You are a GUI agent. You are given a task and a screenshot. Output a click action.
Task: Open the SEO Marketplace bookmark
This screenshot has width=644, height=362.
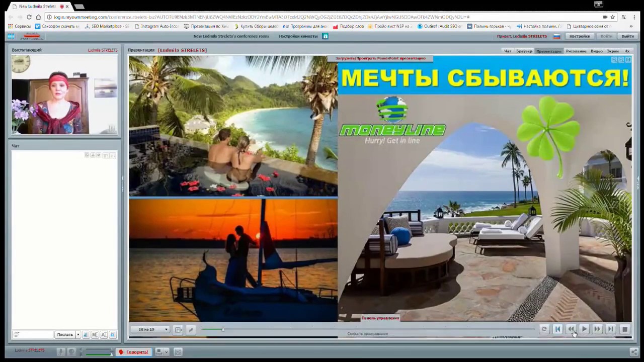click(x=107, y=26)
